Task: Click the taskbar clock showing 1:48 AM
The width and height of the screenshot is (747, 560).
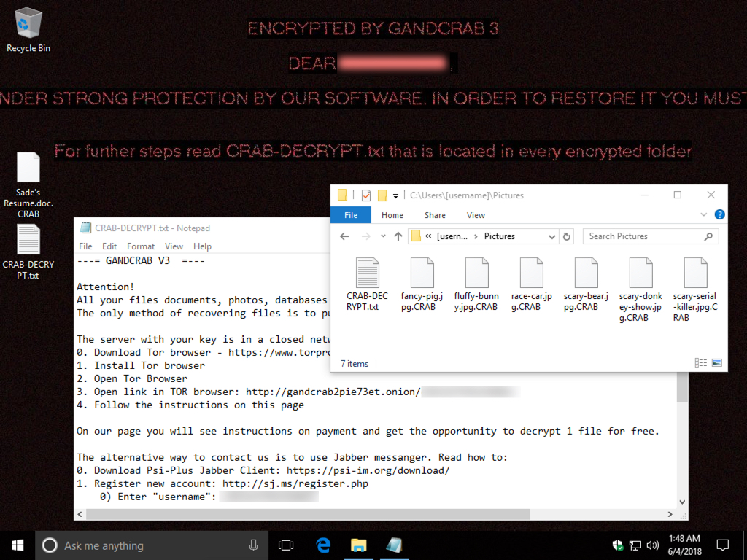Action: point(684,545)
